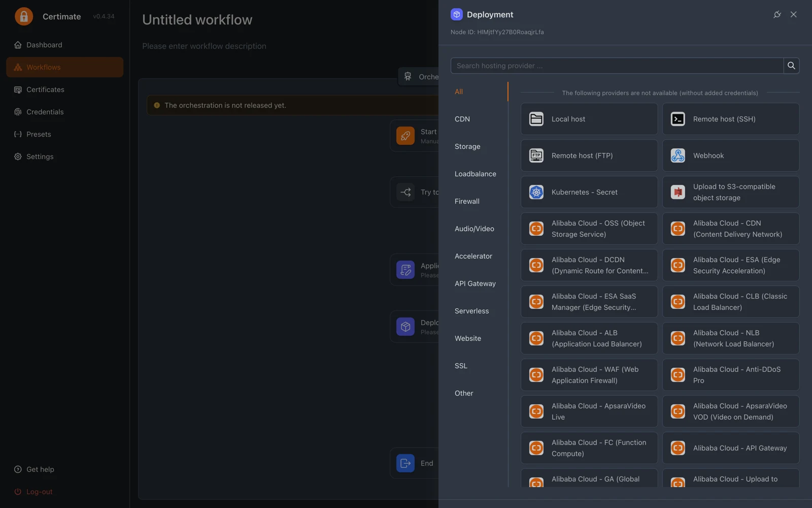Click the Remote host (FTP) icon
The image size is (812, 508).
point(536,155)
